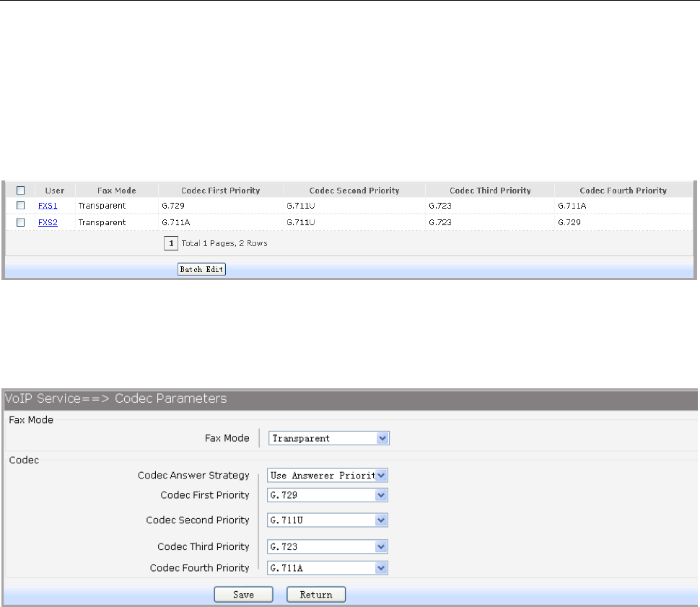Click the User column header
This screenshot has height=607, width=700.
pos(54,191)
